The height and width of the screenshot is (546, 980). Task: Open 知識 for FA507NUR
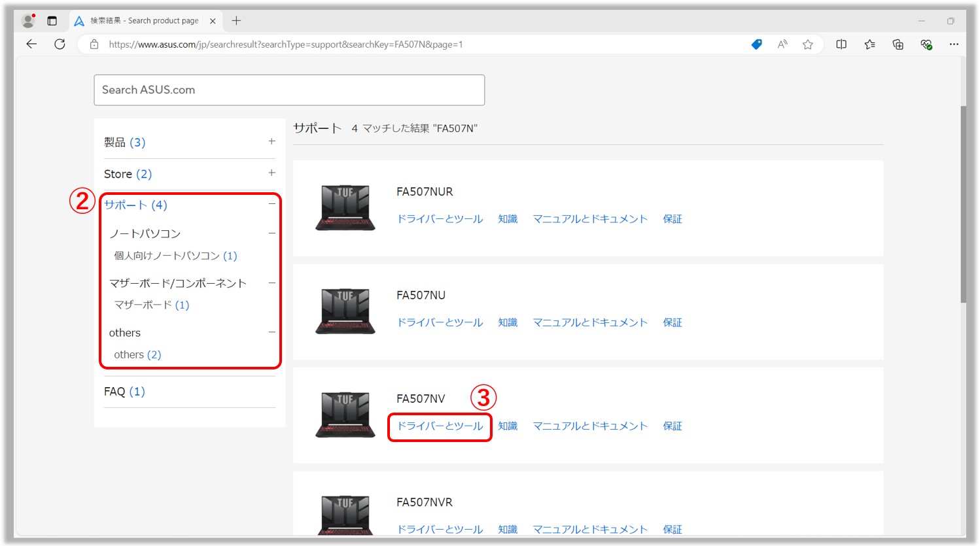pos(508,219)
